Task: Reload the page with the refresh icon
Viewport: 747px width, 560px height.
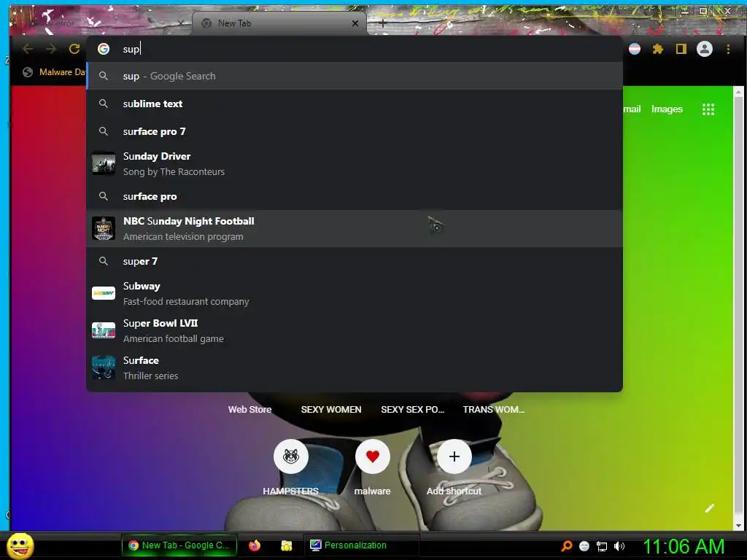Action: pyautogui.click(x=74, y=49)
